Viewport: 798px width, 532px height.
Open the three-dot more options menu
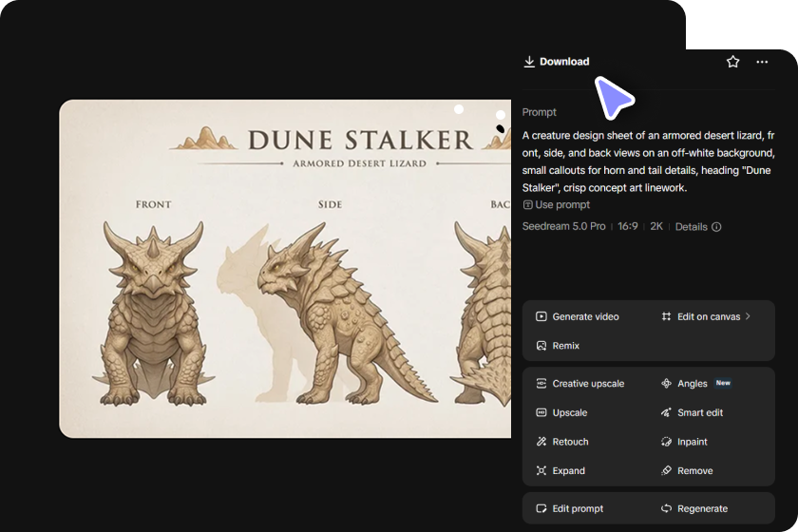(x=762, y=62)
